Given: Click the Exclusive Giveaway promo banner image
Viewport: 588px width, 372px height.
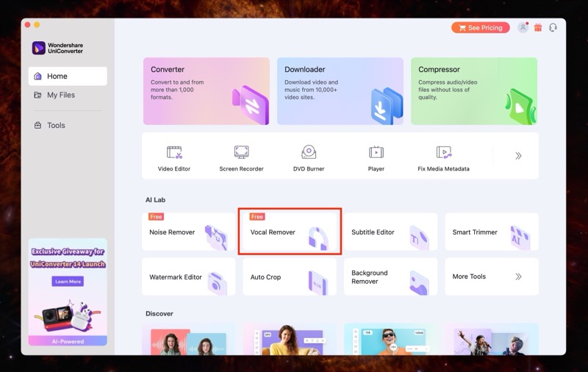Looking at the screenshot, I should tap(68, 292).
